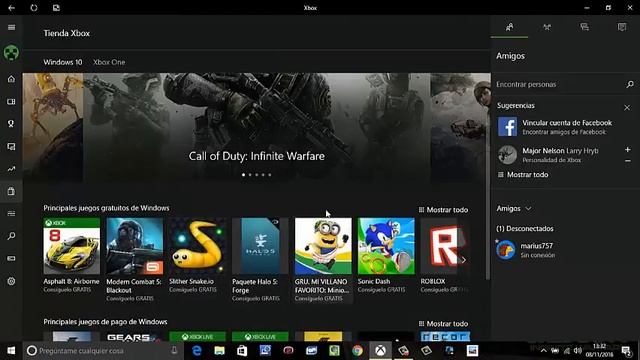Screen dimensions: 640x360
Task: Switch to the Activity alerts tab icon
Action: pos(622,27)
